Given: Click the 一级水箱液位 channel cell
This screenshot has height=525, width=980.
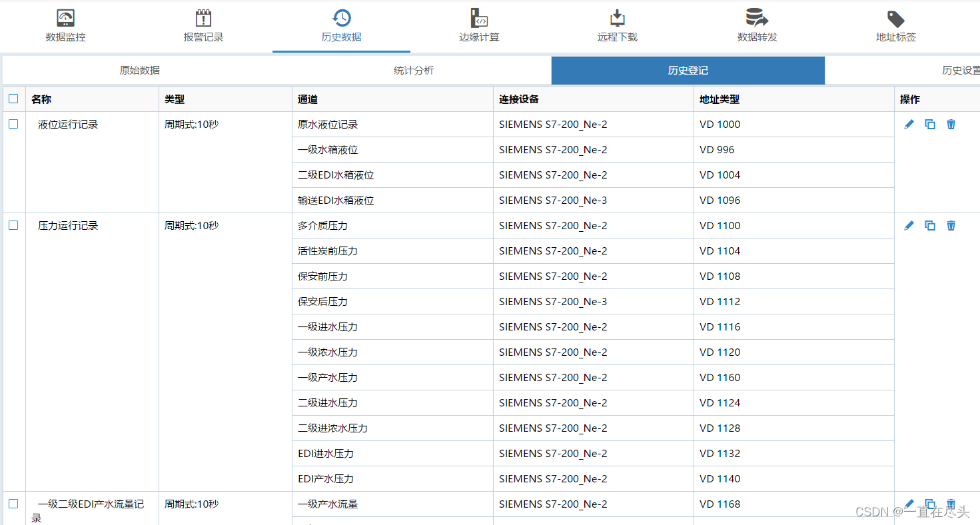Looking at the screenshot, I should pos(392,150).
